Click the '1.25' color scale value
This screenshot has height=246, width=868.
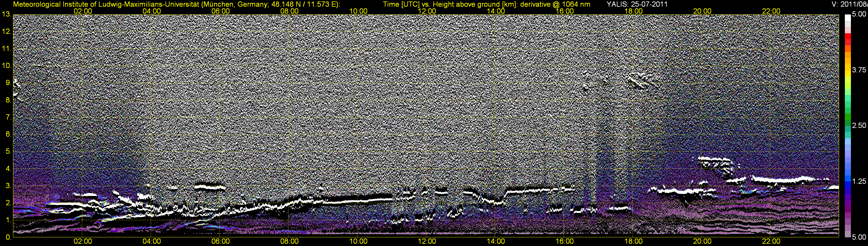(x=859, y=181)
